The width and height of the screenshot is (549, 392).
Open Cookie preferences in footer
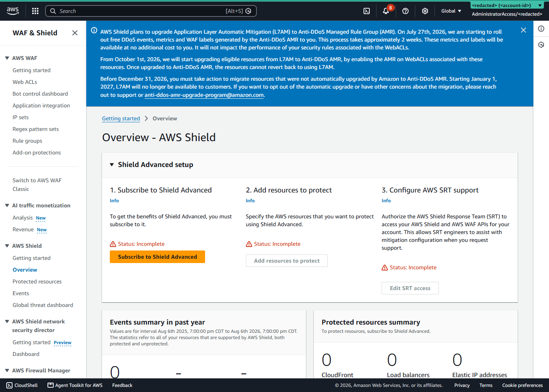522,385
